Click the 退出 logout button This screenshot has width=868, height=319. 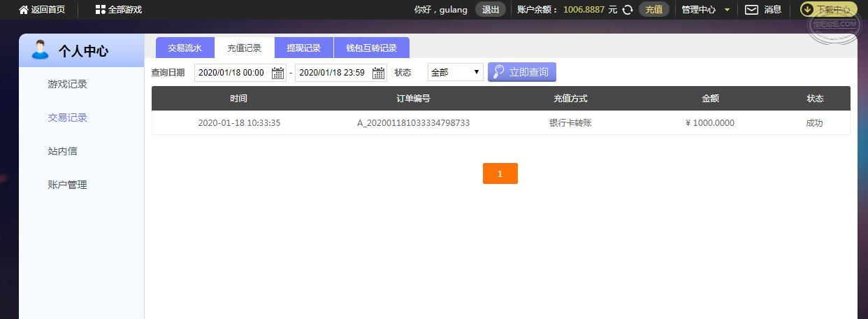(491, 10)
